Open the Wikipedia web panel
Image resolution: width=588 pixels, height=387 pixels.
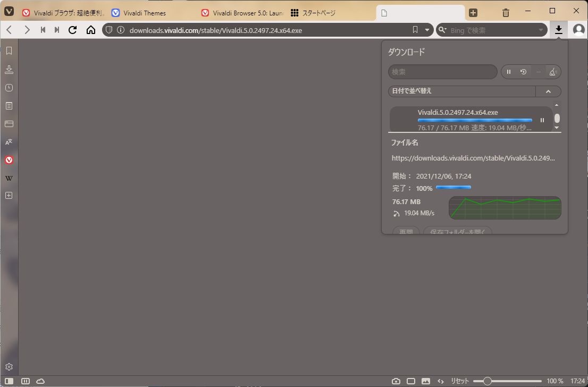coord(9,178)
